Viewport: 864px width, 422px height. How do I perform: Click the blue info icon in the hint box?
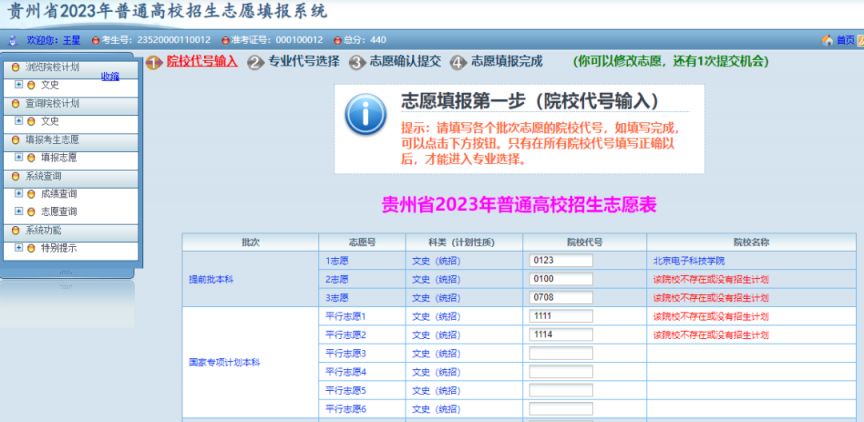[x=365, y=114]
